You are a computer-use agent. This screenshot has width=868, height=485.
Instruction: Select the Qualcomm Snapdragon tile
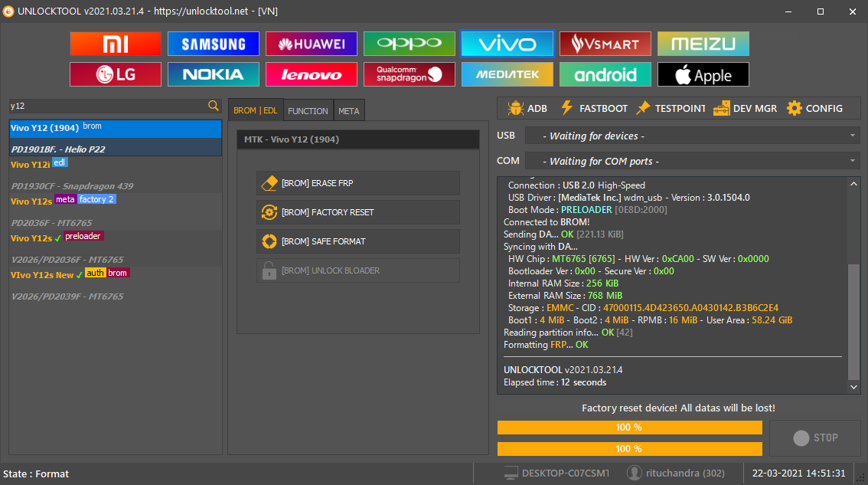409,74
